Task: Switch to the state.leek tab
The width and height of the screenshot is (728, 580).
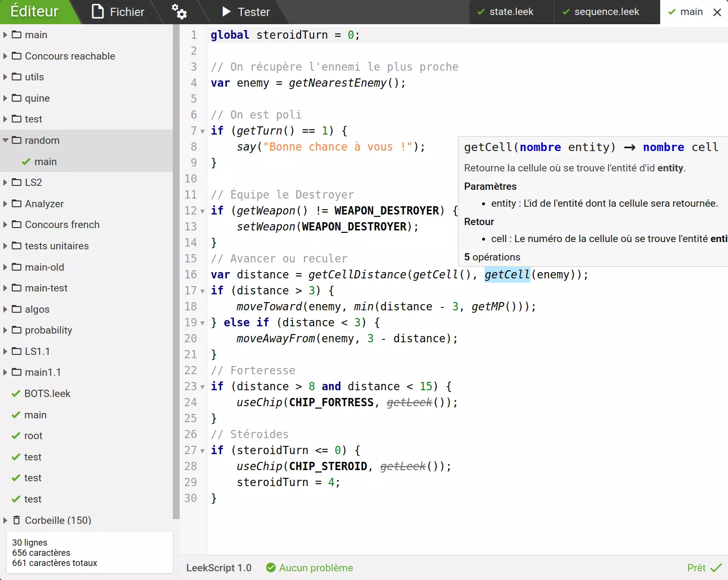Action: tap(511, 12)
